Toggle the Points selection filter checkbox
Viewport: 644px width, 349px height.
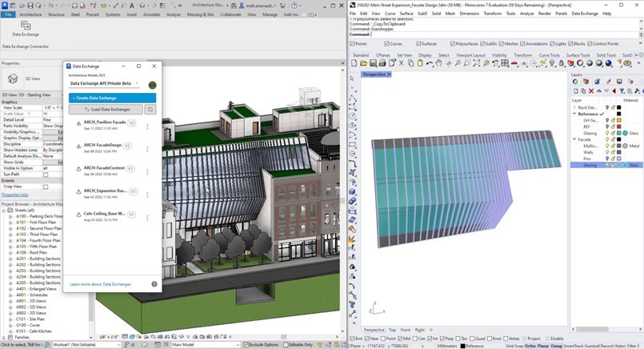pos(352,43)
